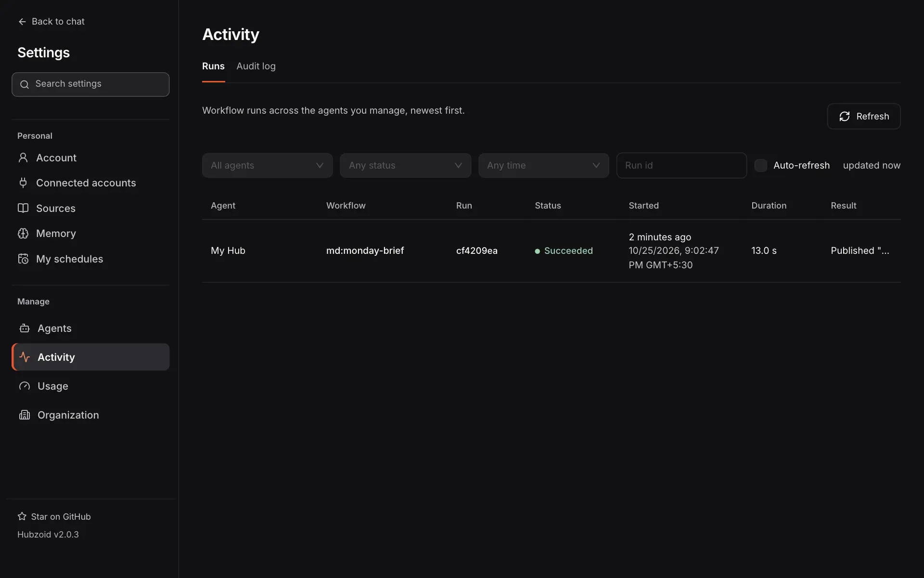Click the updated now status text
This screenshot has height=578, width=924.
pyautogui.click(x=872, y=165)
